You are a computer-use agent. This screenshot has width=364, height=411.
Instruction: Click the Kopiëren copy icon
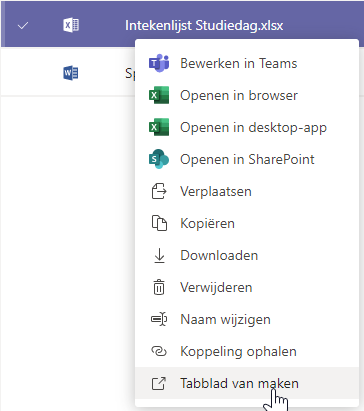pyautogui.click(x=159, y=223)
